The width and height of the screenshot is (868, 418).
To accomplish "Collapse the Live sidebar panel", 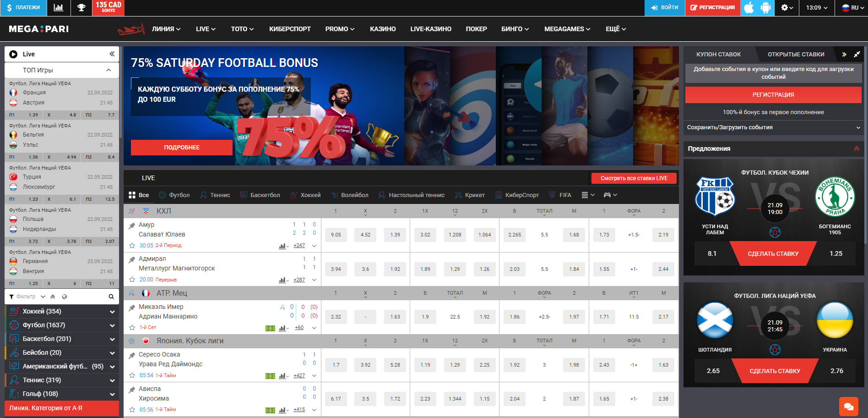I will click(112, 54).
